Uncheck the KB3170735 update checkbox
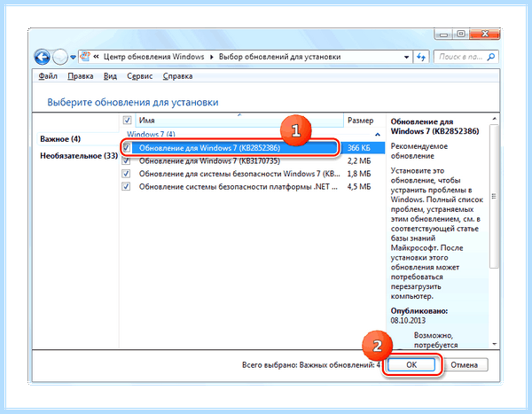Image resolution: width=532 pixels, height=414 pixels. 126,160
